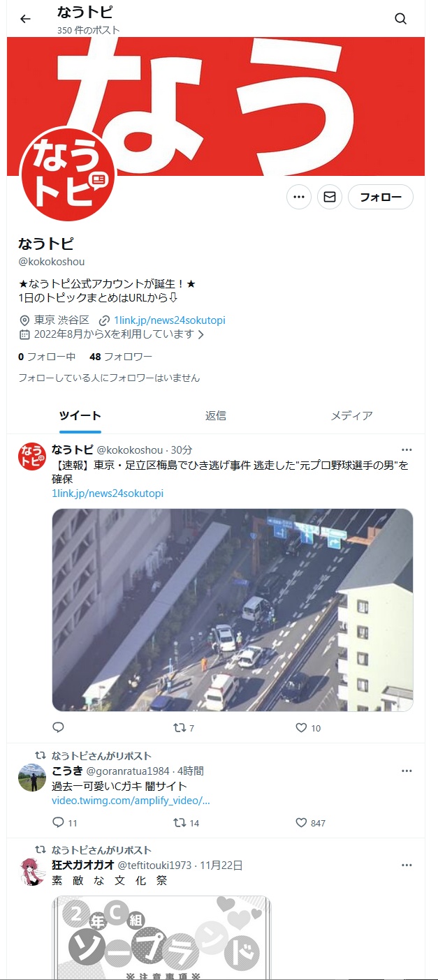Open the aerial street accident photo
The height and width of the screenshot is (980, 438).
(233, 610)
